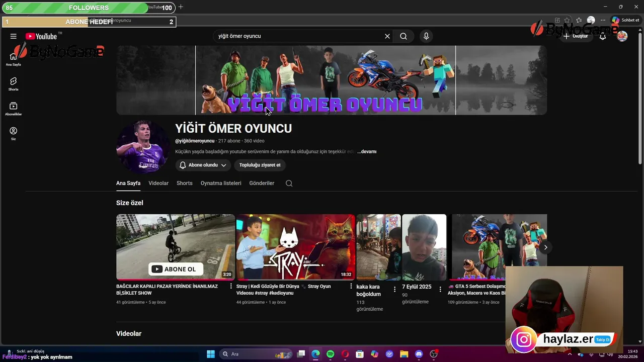Screen dimensions: 644x362
Task: Expand the channel description with ...devamı
Action: [x=367, y=151]
